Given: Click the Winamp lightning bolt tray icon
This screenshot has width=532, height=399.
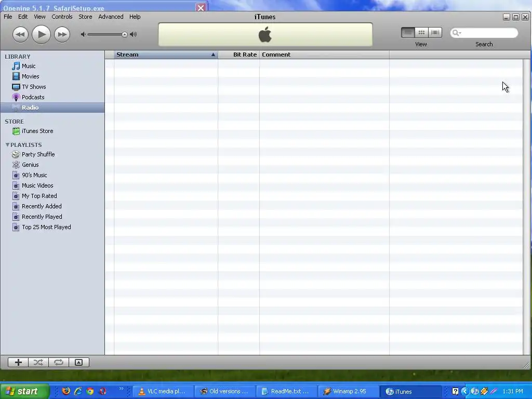Looking at the screenshot, I should pos(484,391).
